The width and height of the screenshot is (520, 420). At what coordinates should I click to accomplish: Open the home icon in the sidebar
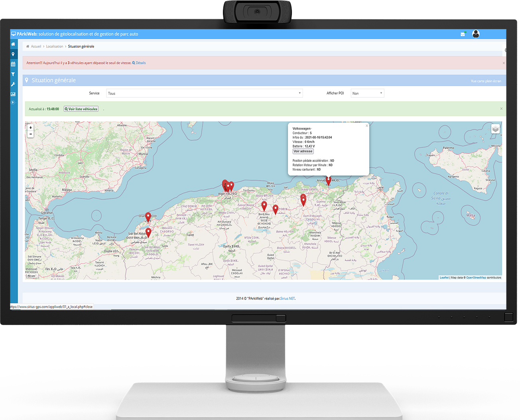[x=13, y=44]
